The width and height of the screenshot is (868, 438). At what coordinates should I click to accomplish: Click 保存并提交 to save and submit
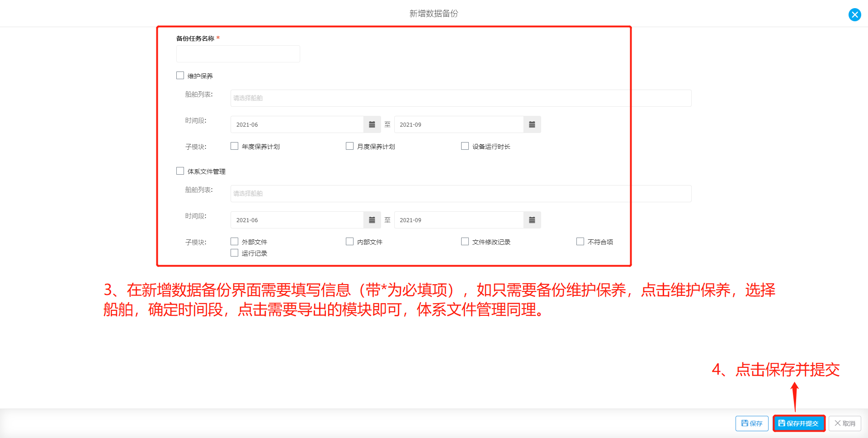(799, 424)
